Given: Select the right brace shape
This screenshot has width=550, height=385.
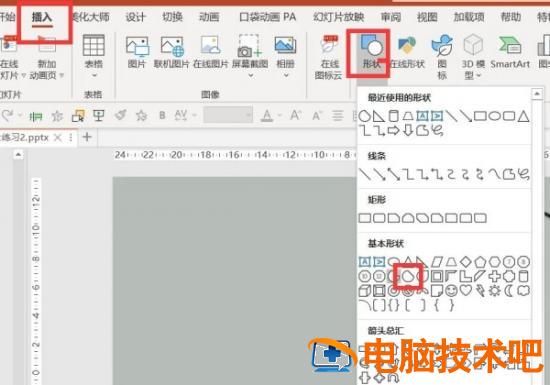Looking at the screenshot, I should (x=451, y=305).
